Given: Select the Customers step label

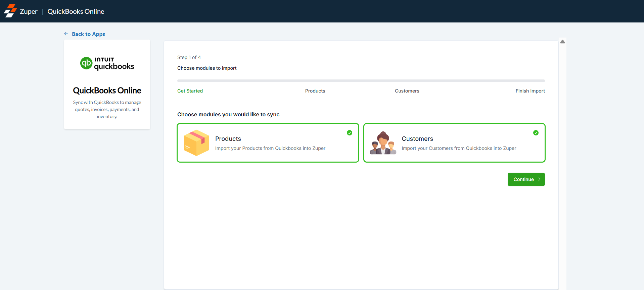Looking at the screenshot, I should click(407, 91).
